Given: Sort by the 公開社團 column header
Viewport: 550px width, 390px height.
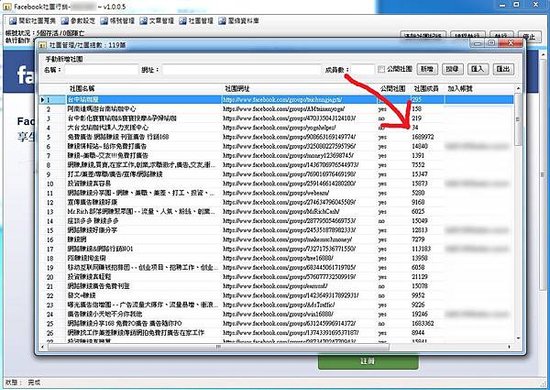Looking at the screenshot, I should (x=393, y=89).
